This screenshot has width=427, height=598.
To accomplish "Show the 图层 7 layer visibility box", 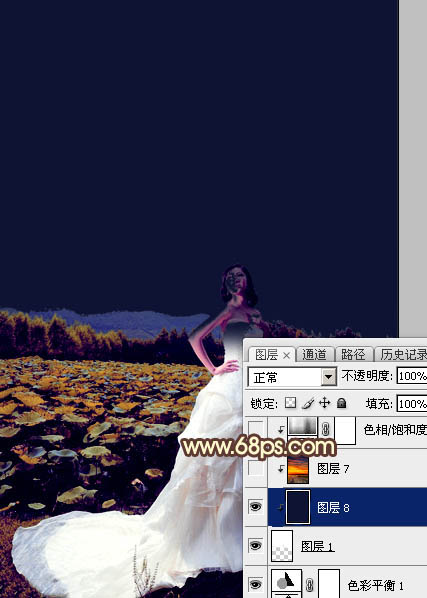I will (255, 468).
